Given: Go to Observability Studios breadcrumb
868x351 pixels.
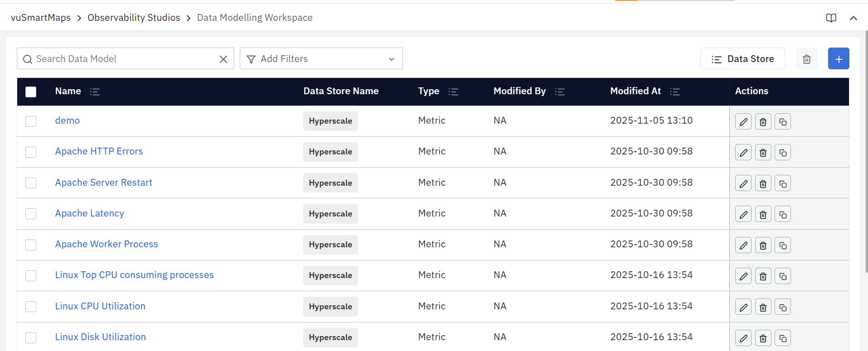Looking at the screenshot, I should tap(134, 18).
